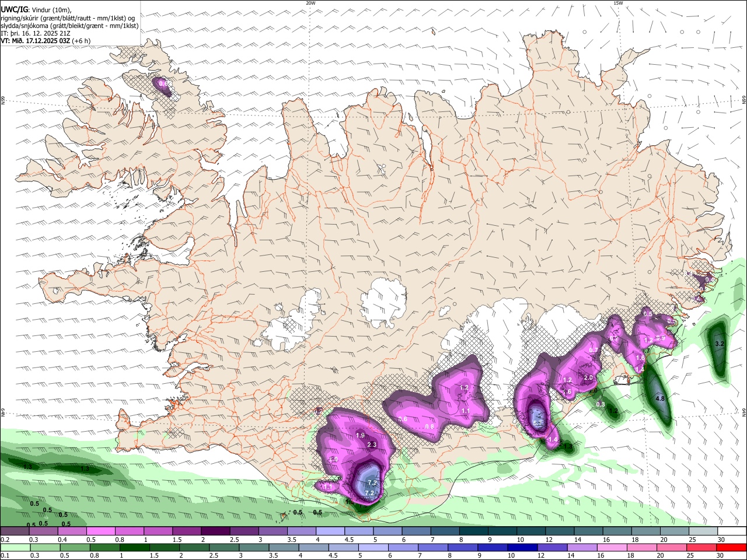Pick the grey-teal 3 swatch in the lower legend row
Image resolution: width=747 pixels, height=560 pixels.
(x=254, y=547)
